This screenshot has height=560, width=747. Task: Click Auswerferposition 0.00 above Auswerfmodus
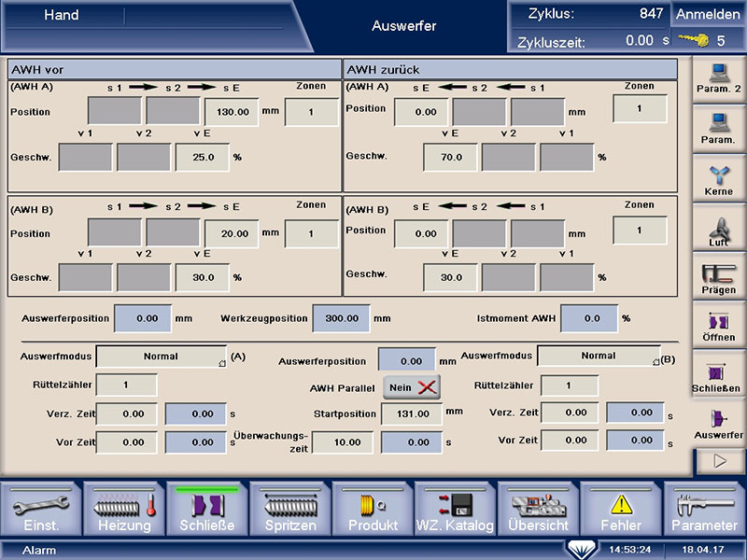143,318
